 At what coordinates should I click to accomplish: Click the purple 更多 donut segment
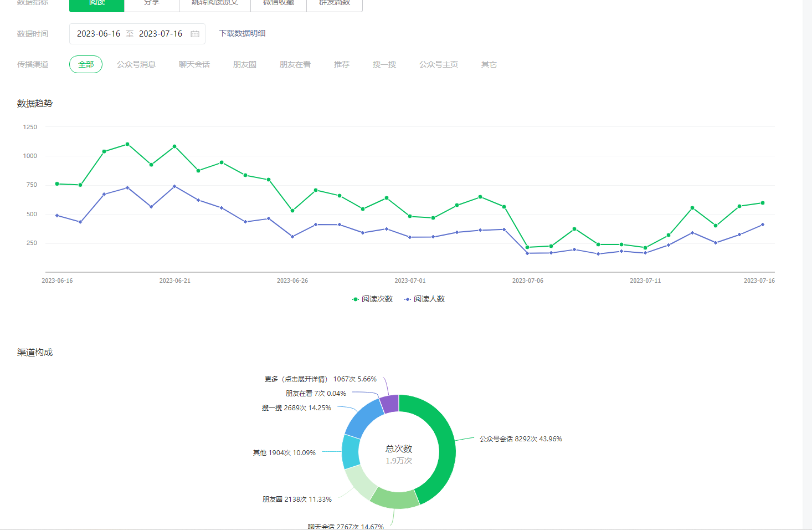click(390, 404)
